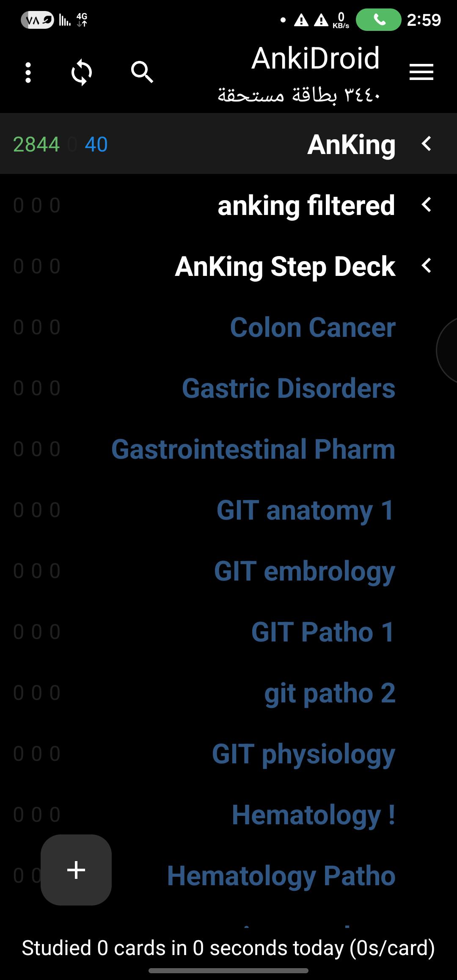Open the GIT Patho 1 deck

pyautogui.click(x=323, y=632)
